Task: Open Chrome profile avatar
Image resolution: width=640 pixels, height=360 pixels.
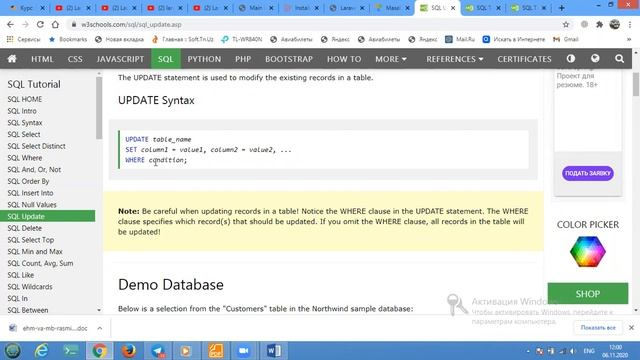Action: (615, 24)
